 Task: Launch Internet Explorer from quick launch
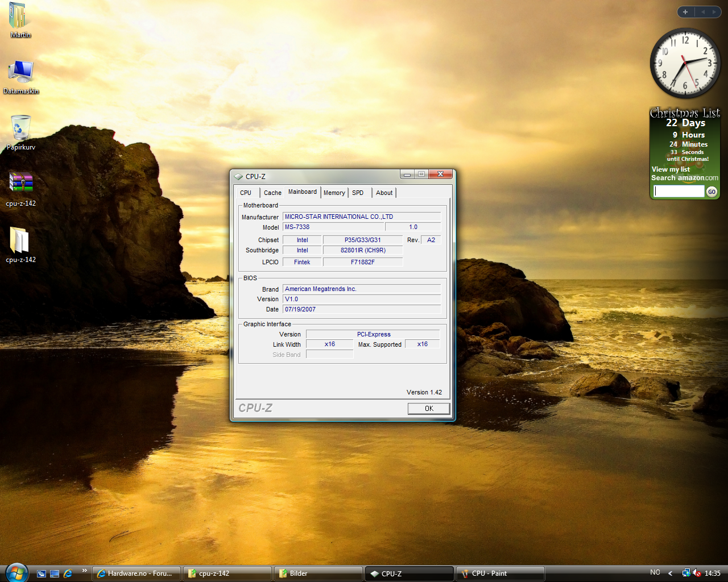pyautogui.click(x=68, y=573)
